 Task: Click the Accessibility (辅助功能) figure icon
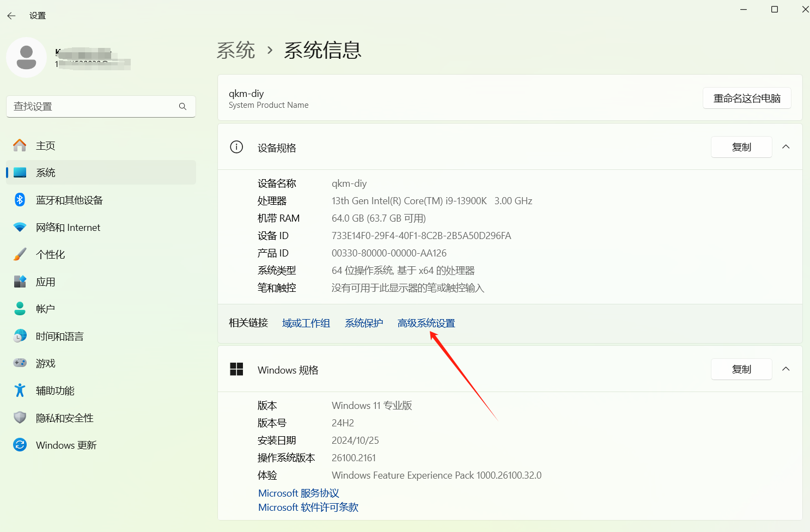pos(20,390)
